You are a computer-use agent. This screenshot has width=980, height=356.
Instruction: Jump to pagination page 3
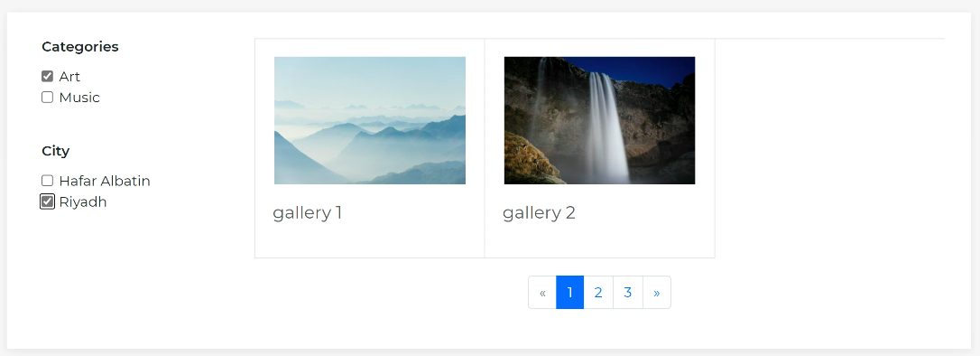(627, 292)
